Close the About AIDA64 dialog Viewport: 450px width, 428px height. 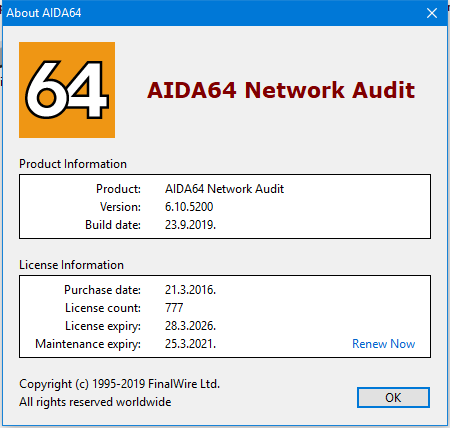pyautogui.click(x=432, y=13)
